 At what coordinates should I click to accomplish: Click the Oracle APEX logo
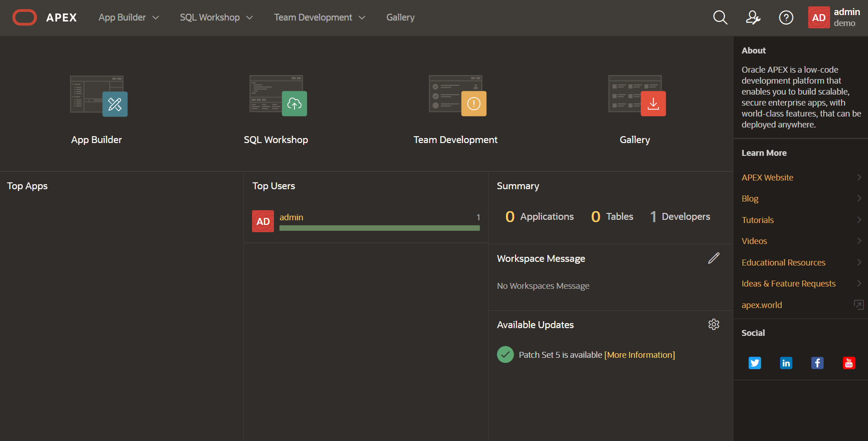(x=25, y=17)
